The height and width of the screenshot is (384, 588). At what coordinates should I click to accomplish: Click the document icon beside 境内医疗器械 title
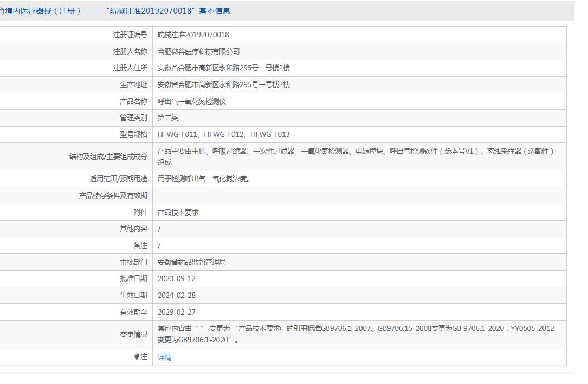[2, 11]
